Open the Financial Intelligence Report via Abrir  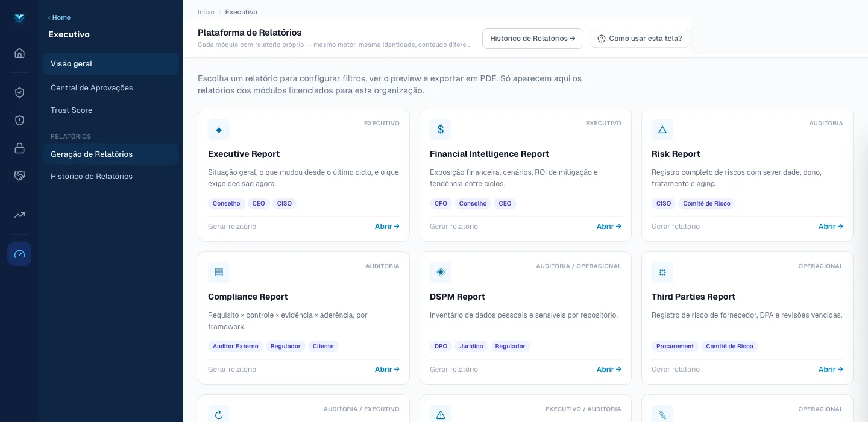click(x=609, y=227)
